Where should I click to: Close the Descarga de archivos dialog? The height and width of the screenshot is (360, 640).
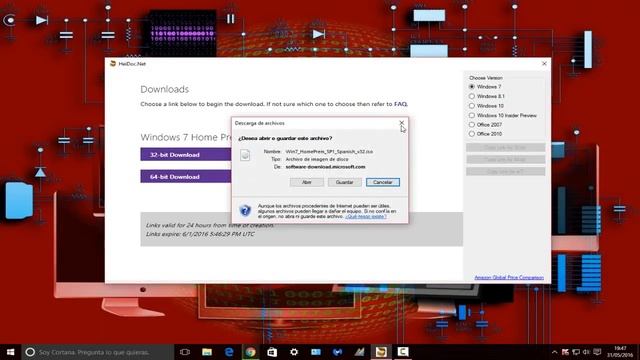[402, 122]
